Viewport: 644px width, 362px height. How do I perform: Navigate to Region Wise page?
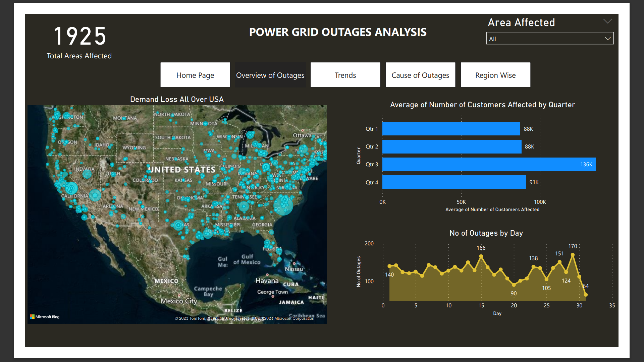tap(495, 75)
